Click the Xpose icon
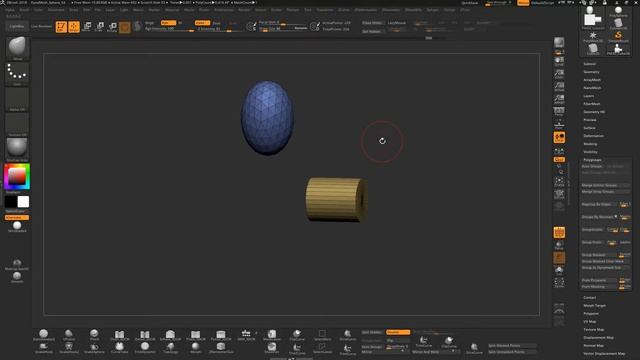This screenshot has width=640, height=360. point(559,282)
